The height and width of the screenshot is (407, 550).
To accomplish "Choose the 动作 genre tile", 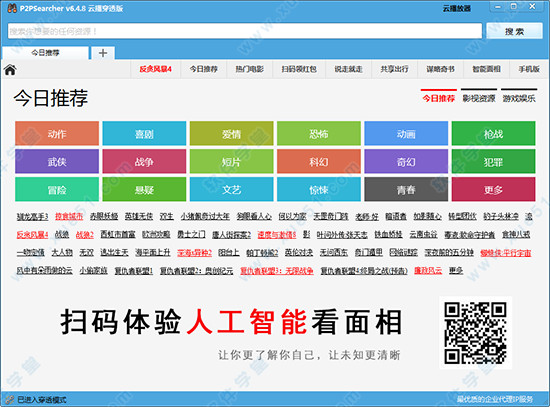I will coord(57,133).
